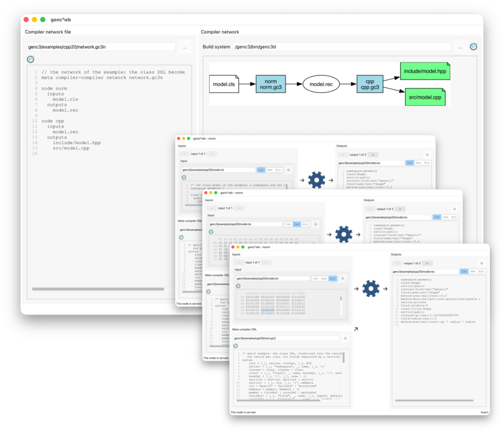This screenshot has height=435, width=504.
Task: Copy the input in the txt-view norm window
Action: (288, 170)
